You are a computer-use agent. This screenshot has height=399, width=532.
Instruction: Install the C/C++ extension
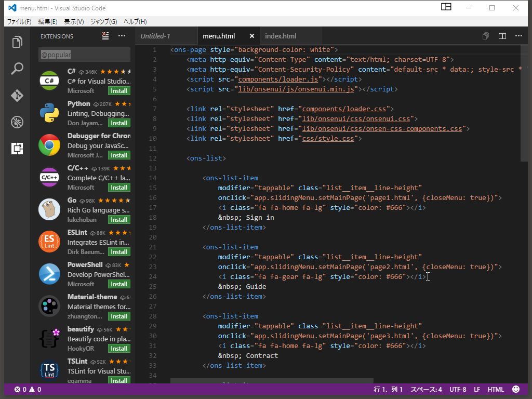(119, 188)
